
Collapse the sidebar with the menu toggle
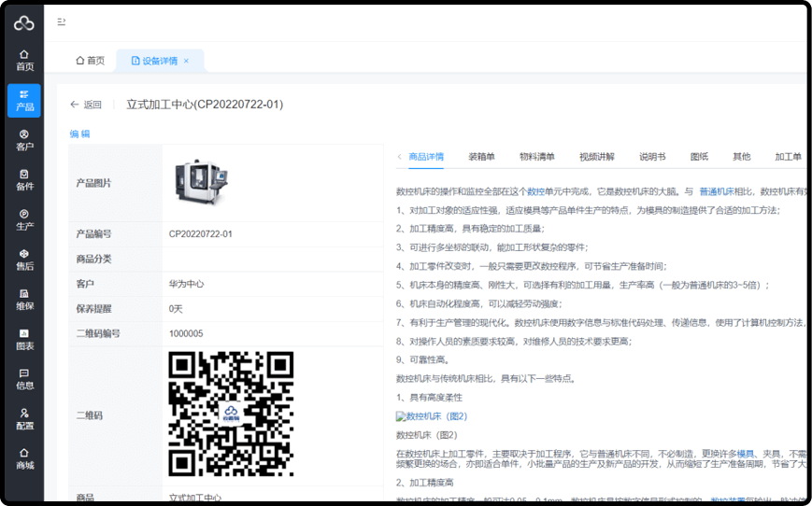(x=62, y=21)
